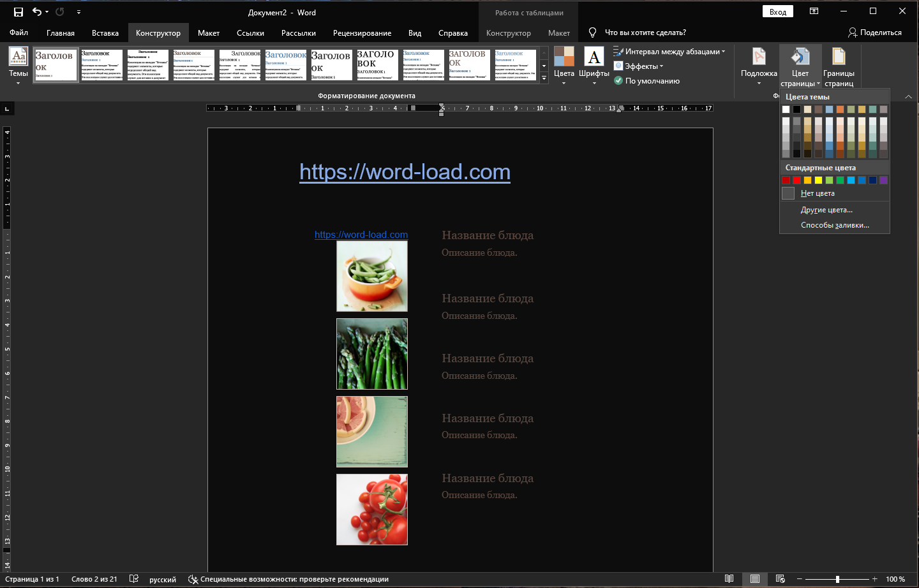Open the large https://word-load.com heading link
This screenshot has height=588, width=919.
405,172
